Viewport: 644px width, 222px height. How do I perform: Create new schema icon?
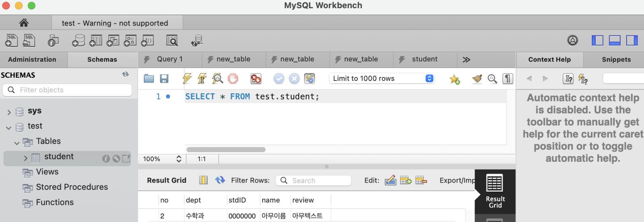[78, 40]
